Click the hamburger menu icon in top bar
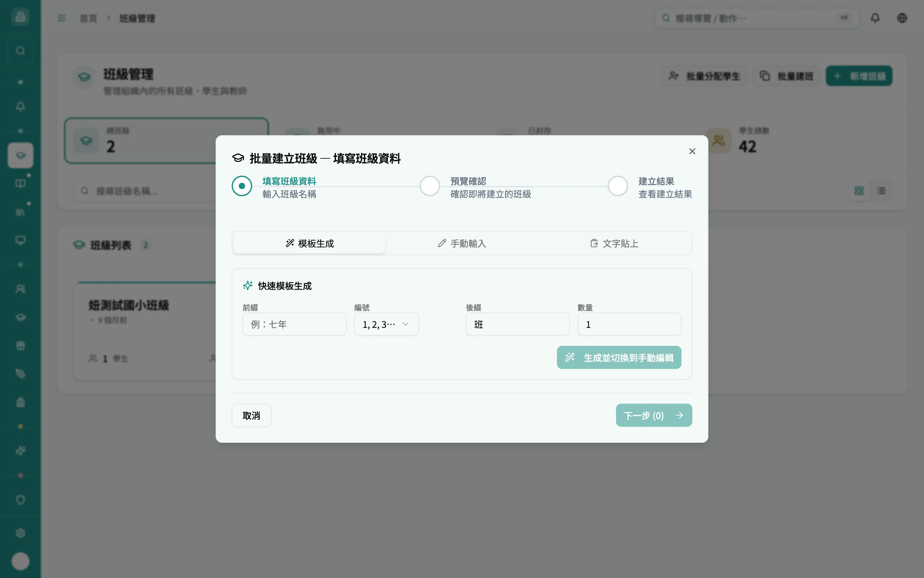This screenshot has width=924, height=578. pos(62,18)
